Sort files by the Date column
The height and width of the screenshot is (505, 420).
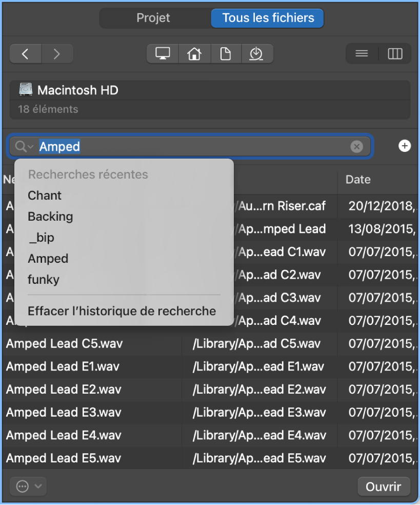tap(357, 180)
